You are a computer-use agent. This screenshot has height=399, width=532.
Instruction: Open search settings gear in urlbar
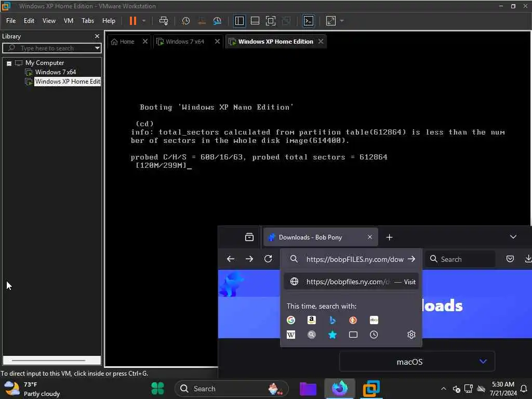(x=411, y=335)
